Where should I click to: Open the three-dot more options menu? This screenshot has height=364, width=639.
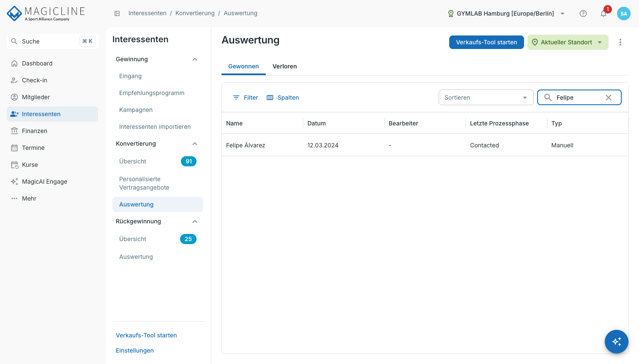point(620,42)
